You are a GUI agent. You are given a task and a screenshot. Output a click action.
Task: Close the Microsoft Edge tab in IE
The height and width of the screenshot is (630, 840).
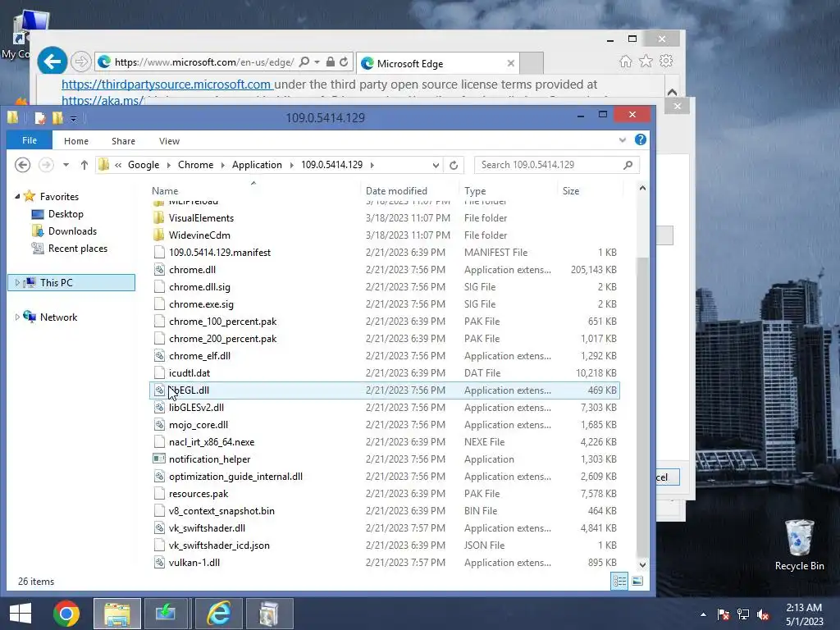(510, 63)
